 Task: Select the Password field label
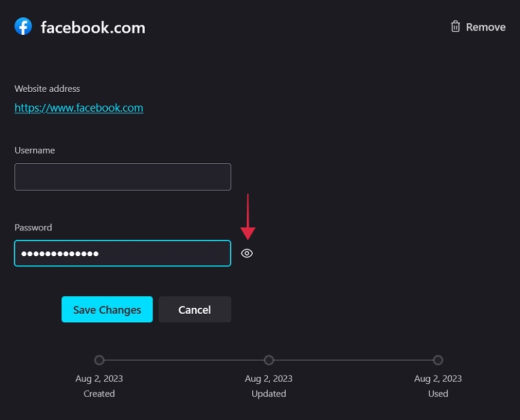33,227
